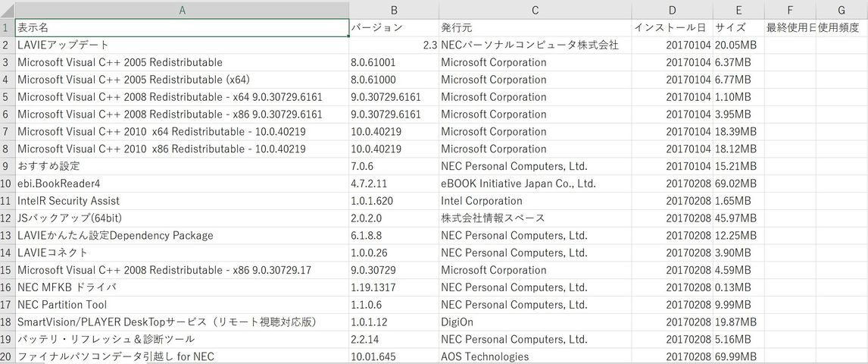Click version cell 4.7.2.11
Screen dimensions: 868x364
pos(394,184)
